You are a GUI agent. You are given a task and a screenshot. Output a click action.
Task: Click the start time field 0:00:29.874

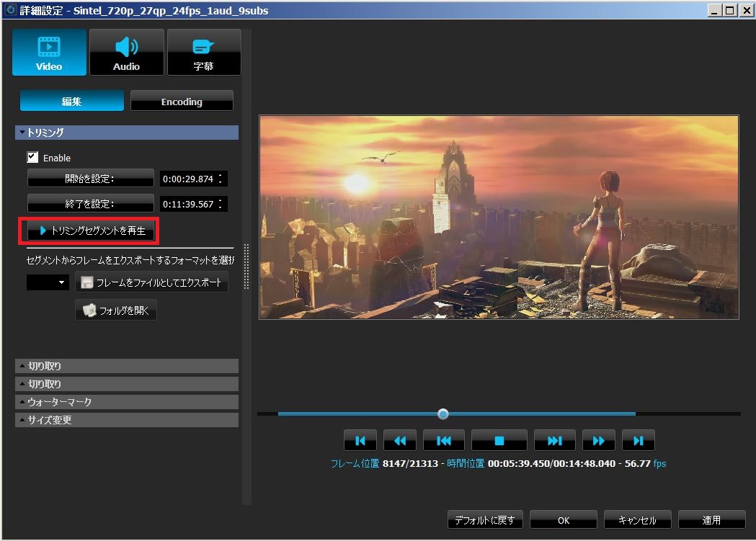[188, 179]
